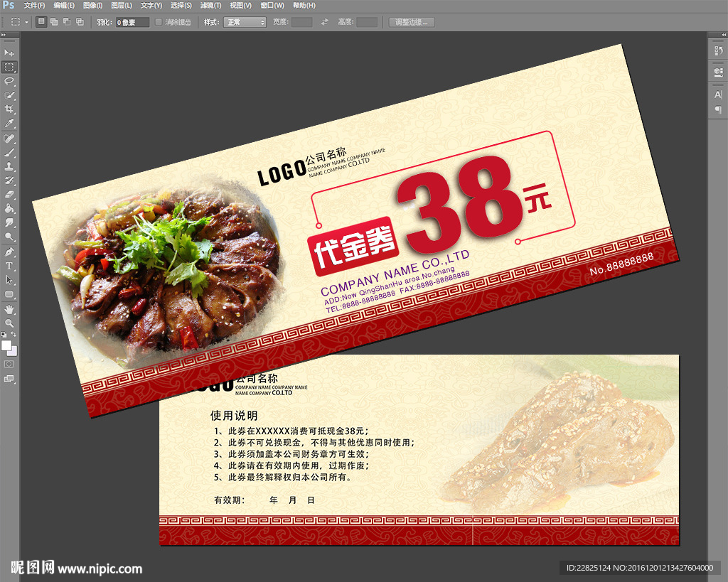Screen dimensions: 728x582
Task: Open the 帮助(H) menu
Action: click(x=304, y=6)
